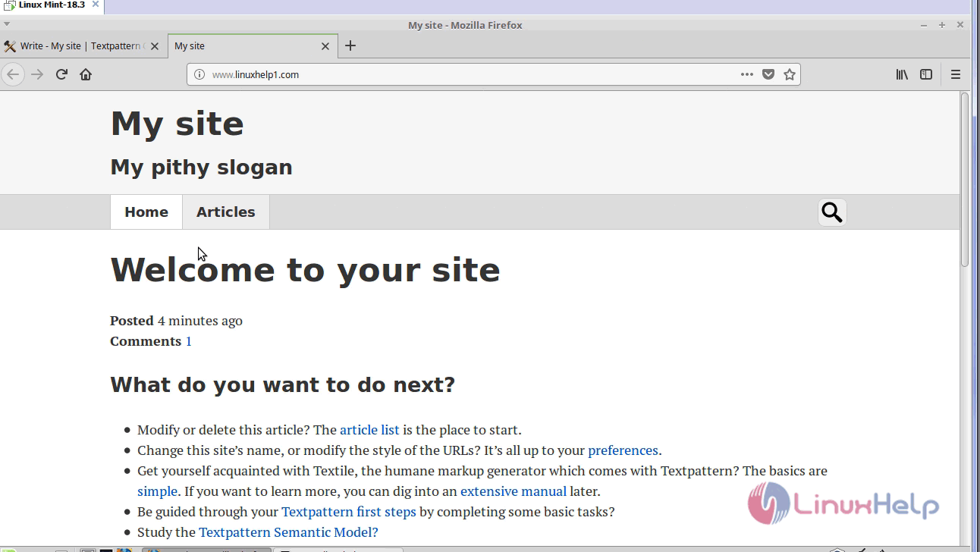Open a new browser tab

[x=350, y=45]
